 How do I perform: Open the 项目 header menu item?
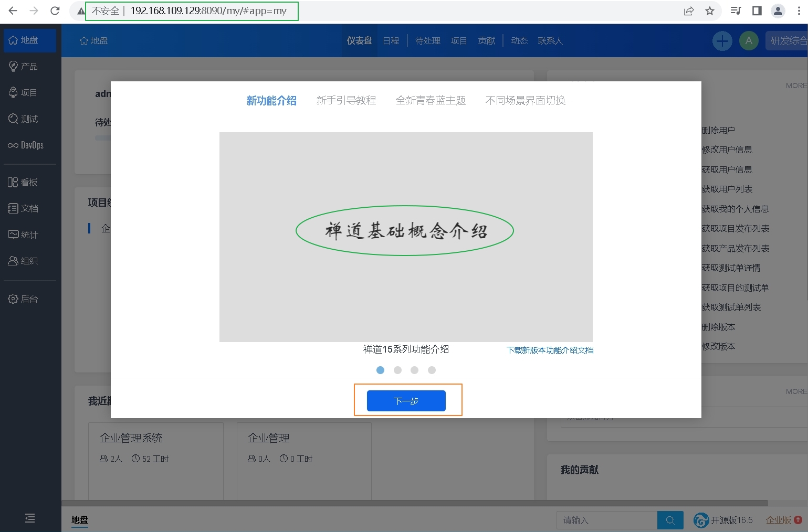pos(459,41)
